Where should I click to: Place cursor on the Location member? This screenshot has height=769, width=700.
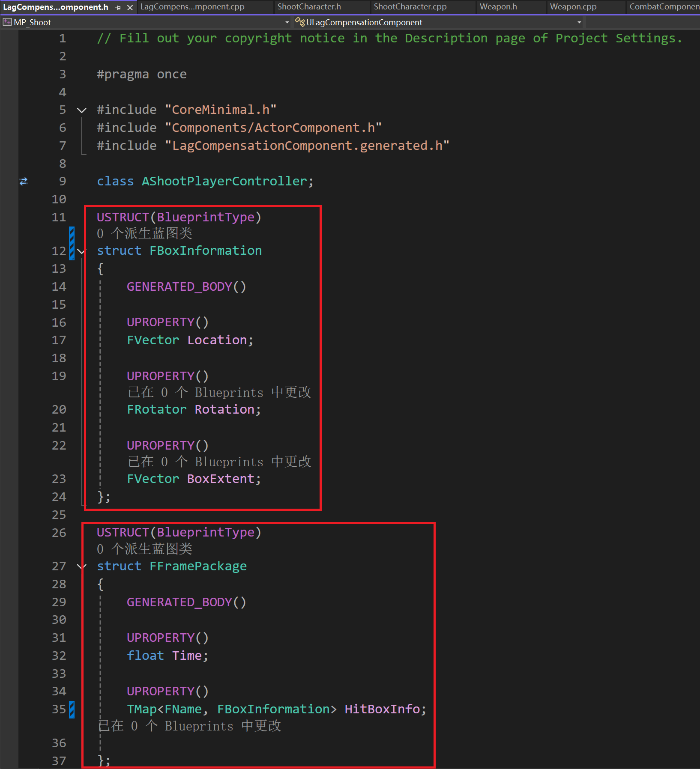[217, 340]
